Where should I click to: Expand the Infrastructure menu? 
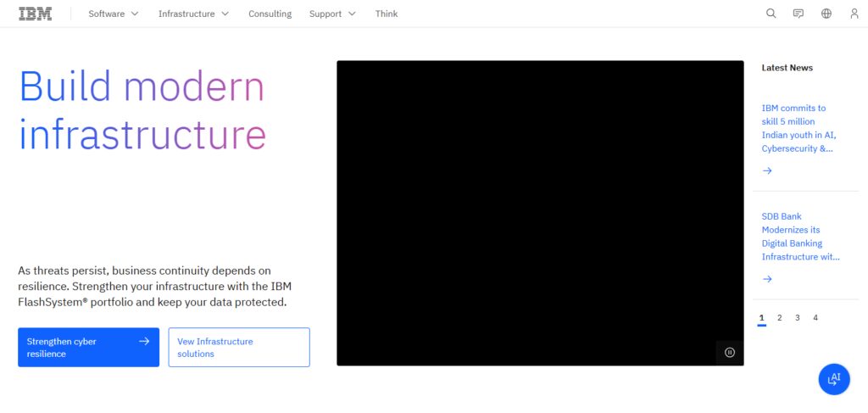(193, 14)
